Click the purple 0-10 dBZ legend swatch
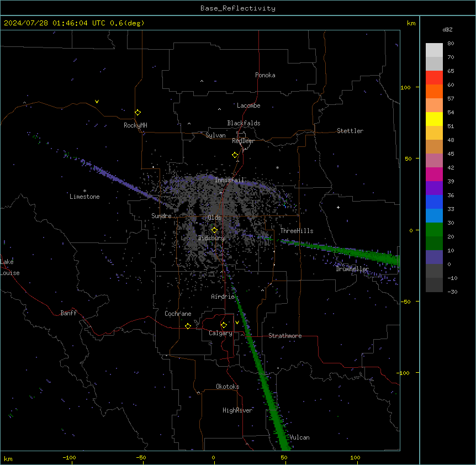Image resolution: width=476 pixels, height=465 pixels. (x=434, y=257)
